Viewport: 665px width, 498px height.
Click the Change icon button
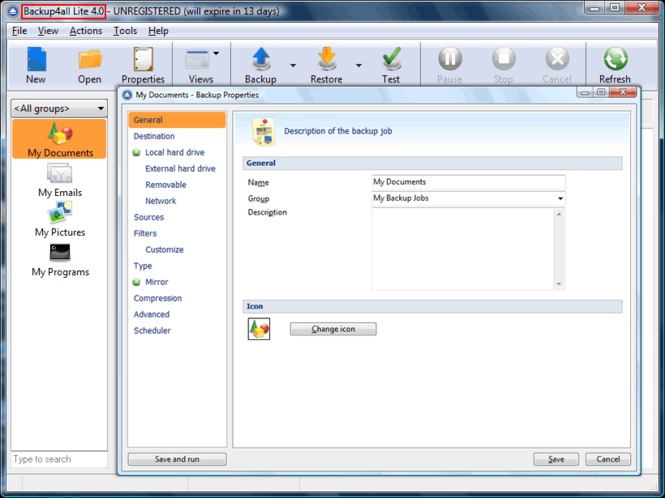tap(333, 329)
